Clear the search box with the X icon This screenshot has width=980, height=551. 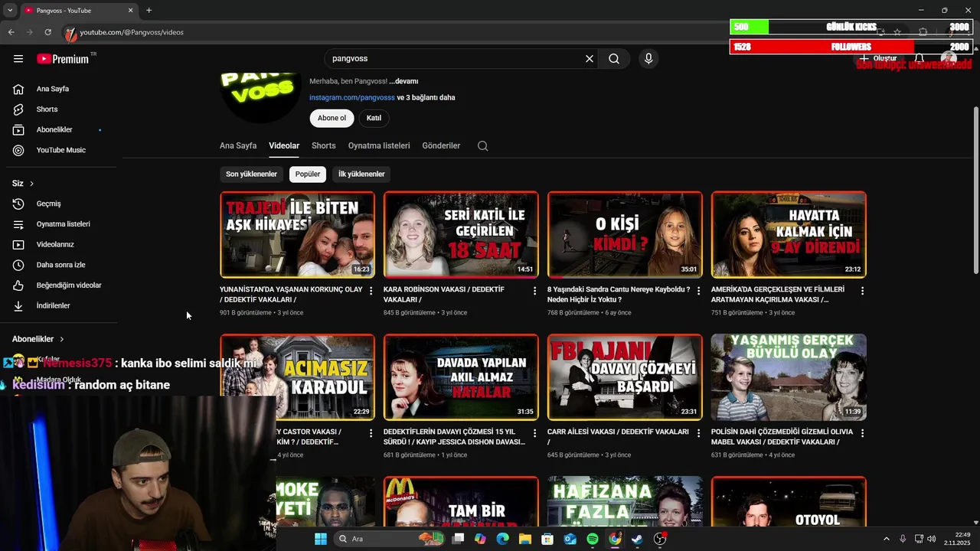(590, 59)
